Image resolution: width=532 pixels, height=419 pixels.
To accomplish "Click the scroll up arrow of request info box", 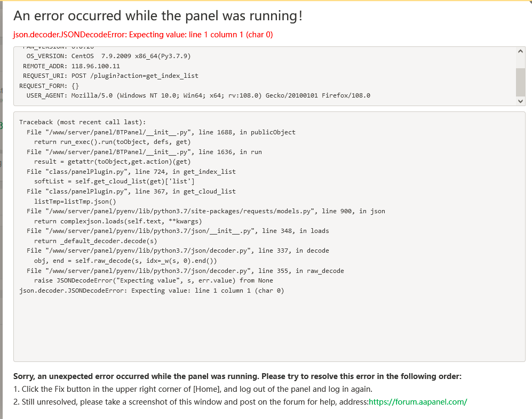I will tap(521, 51).
